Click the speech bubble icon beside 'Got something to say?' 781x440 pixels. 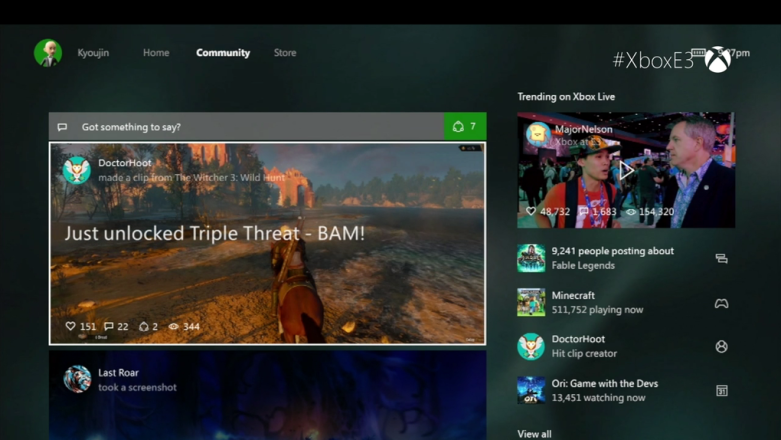click(x=62, y=127)
